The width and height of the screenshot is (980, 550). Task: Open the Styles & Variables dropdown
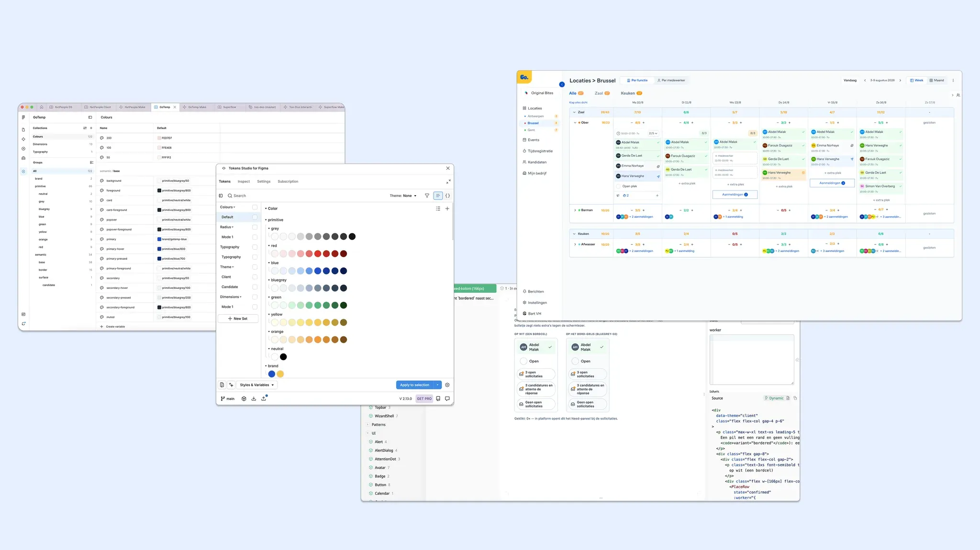tap(257, 385)
